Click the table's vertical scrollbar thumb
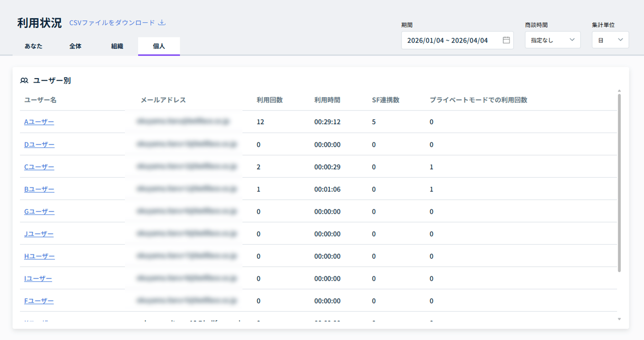The height and width of the screenshot is (340, 644). (619, 182)
